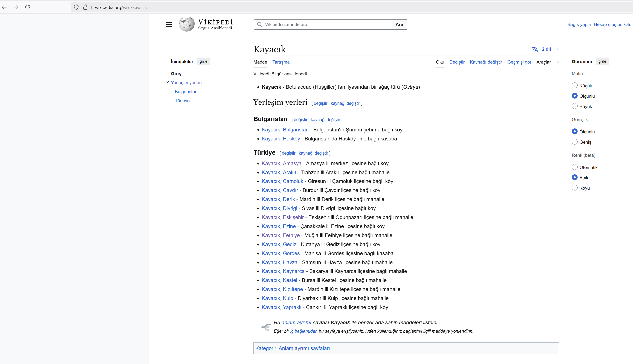
Task: Edit Türkiye section via değiştir link
Action: point(288,153)
